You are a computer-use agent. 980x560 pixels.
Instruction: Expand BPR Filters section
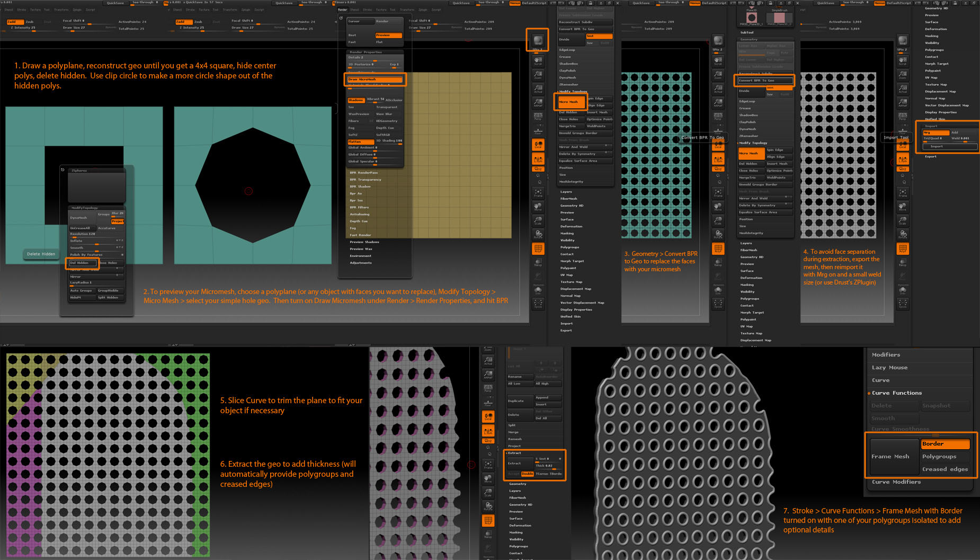359,207
